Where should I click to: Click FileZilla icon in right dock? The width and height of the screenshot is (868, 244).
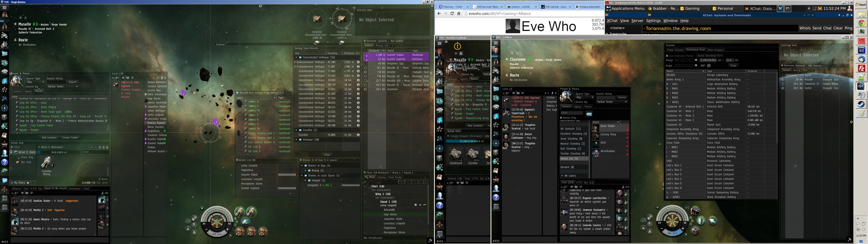click(861, 68)
